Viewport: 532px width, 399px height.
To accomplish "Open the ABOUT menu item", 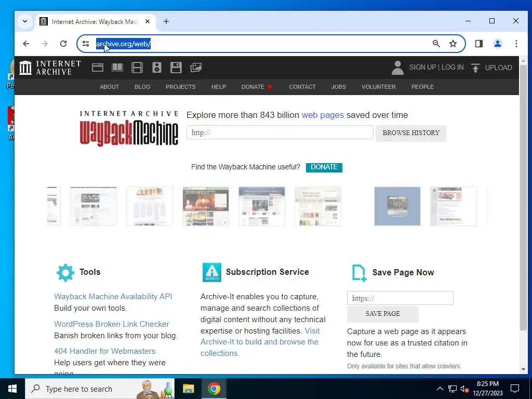I will (109, 87).
